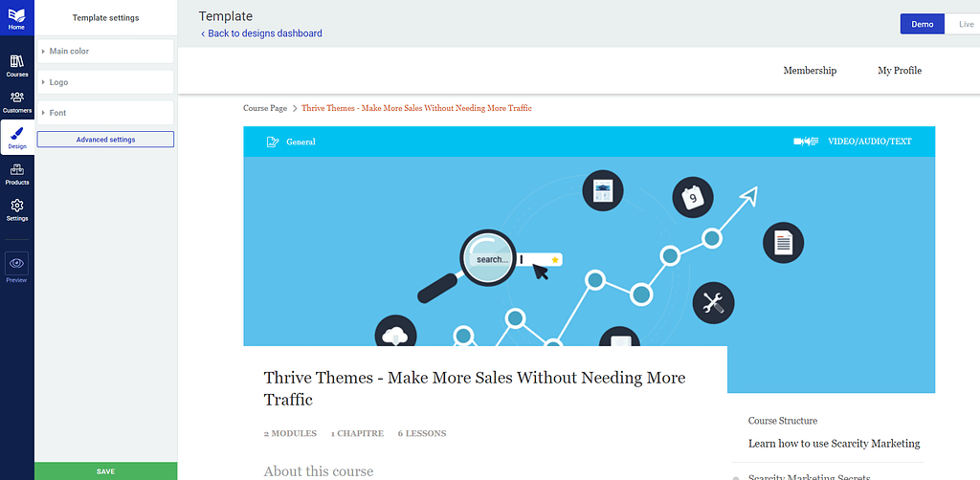Click the Preview eye icon
The height and width of the screenshot is (480, 980).
coord(17,263)
